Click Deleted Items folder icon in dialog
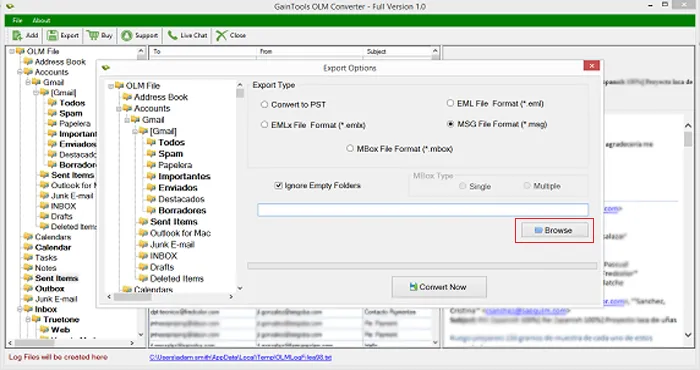 (143, 279)
